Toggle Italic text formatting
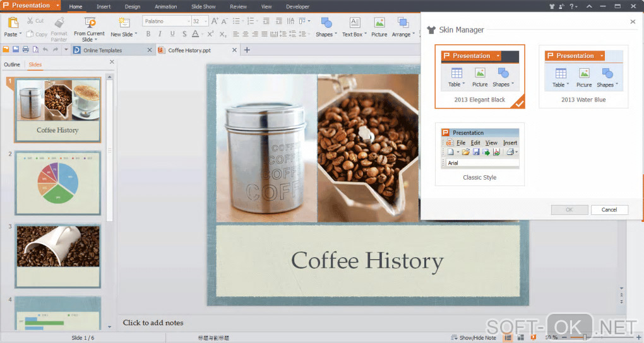The height and width of the screenshot is (343, 644). pyautogui.click(x=160, y=34)
